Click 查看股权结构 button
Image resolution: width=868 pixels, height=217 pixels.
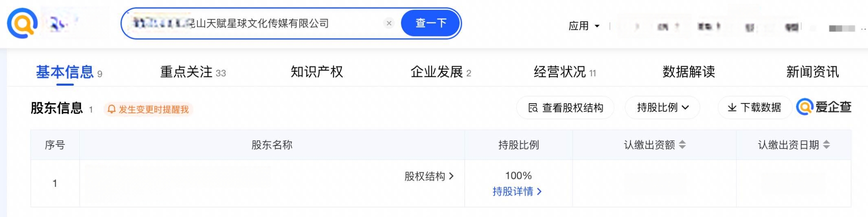point(565,107)
